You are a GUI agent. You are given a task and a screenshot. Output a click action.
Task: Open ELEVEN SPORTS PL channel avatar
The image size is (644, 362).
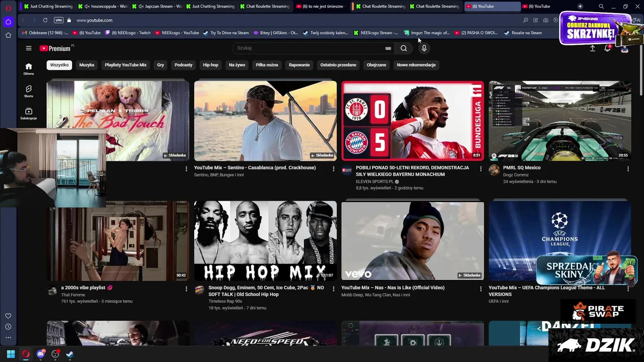click(x=347, y=170)
